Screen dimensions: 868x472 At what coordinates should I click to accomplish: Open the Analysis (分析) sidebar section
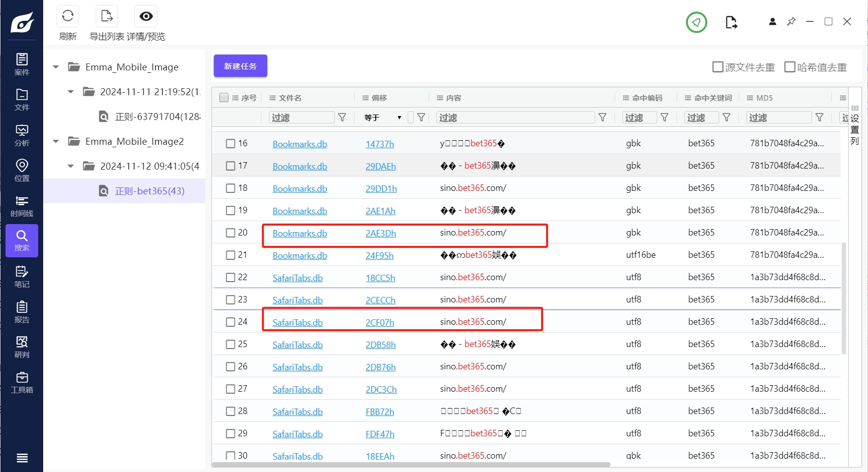(x=22, y=135)
